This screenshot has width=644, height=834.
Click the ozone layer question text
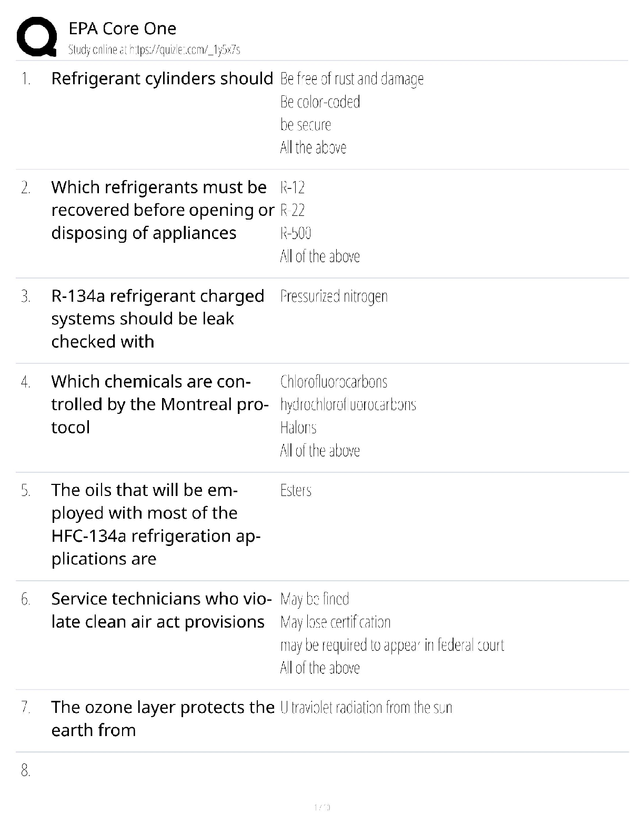pyautogui.click(x=162, y=719)
